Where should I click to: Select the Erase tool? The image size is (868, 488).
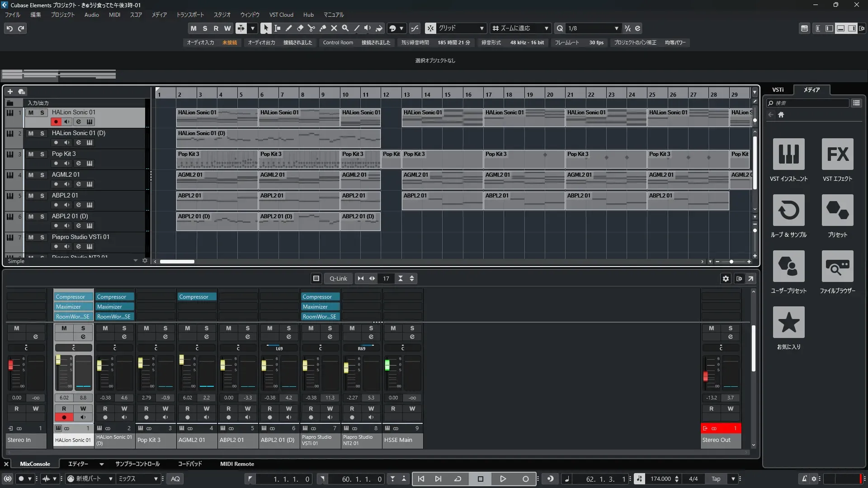tap(300, 28)
